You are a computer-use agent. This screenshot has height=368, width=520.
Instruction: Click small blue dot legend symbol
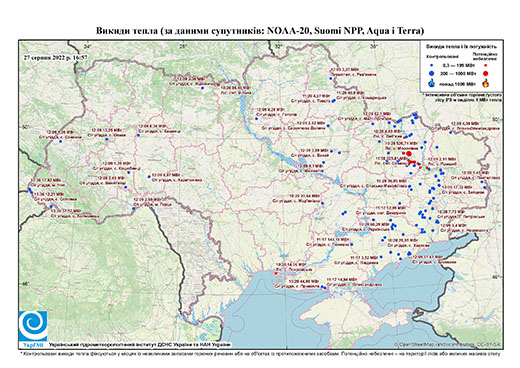pos(432,65)
